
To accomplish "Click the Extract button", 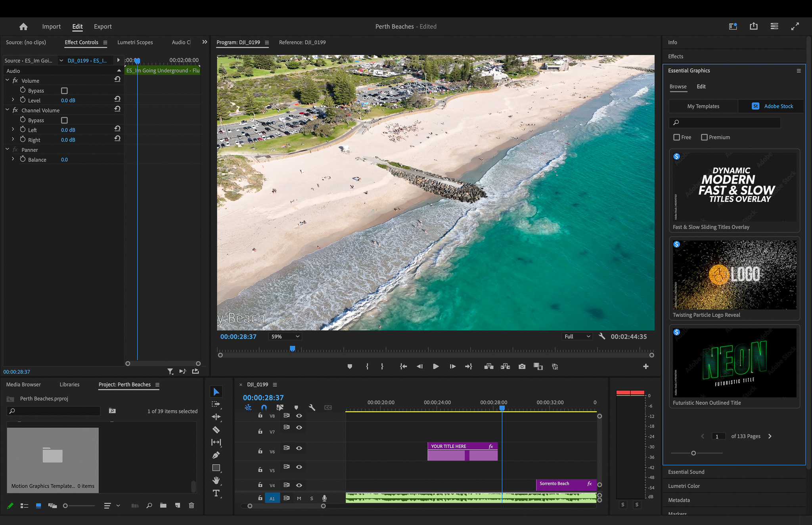I will [506, 367].
